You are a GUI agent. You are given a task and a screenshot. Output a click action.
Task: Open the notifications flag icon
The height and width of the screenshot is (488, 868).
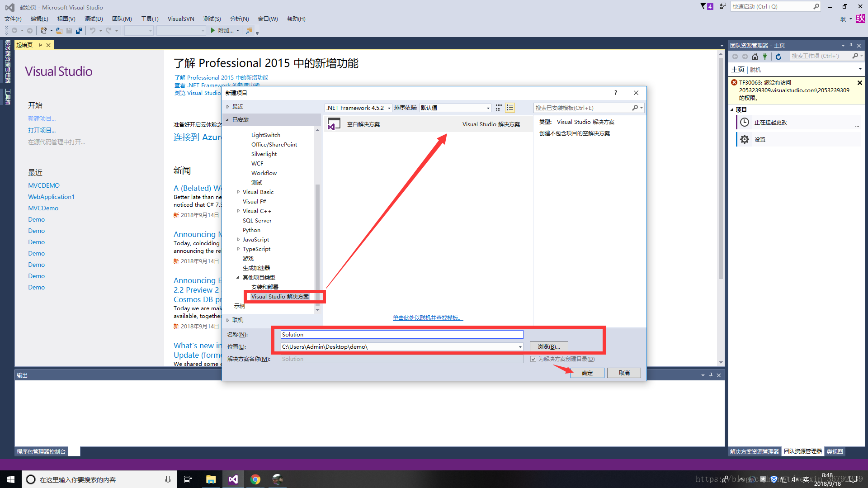tap(703, 6)
